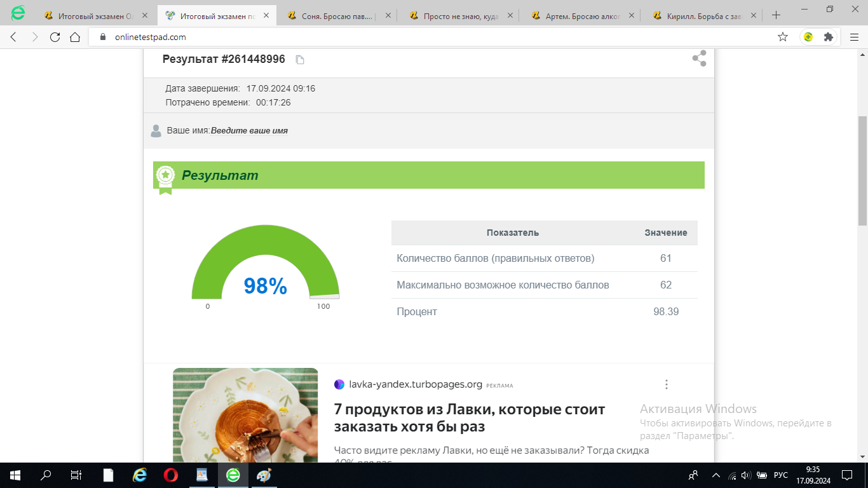This screenshot has height=488, width=868.
Task: Switch to 'Соня. Бросаю' tab
Action: 336,15
